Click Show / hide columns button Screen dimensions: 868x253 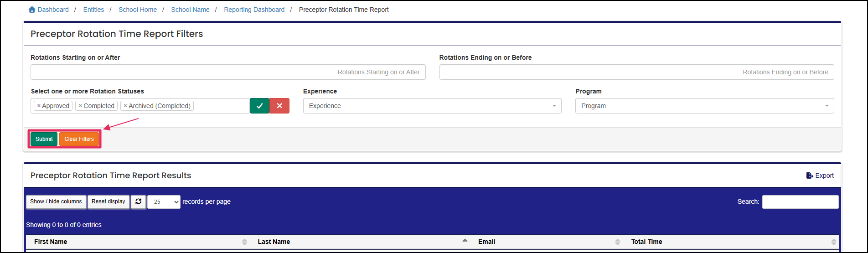pos(56,201)
